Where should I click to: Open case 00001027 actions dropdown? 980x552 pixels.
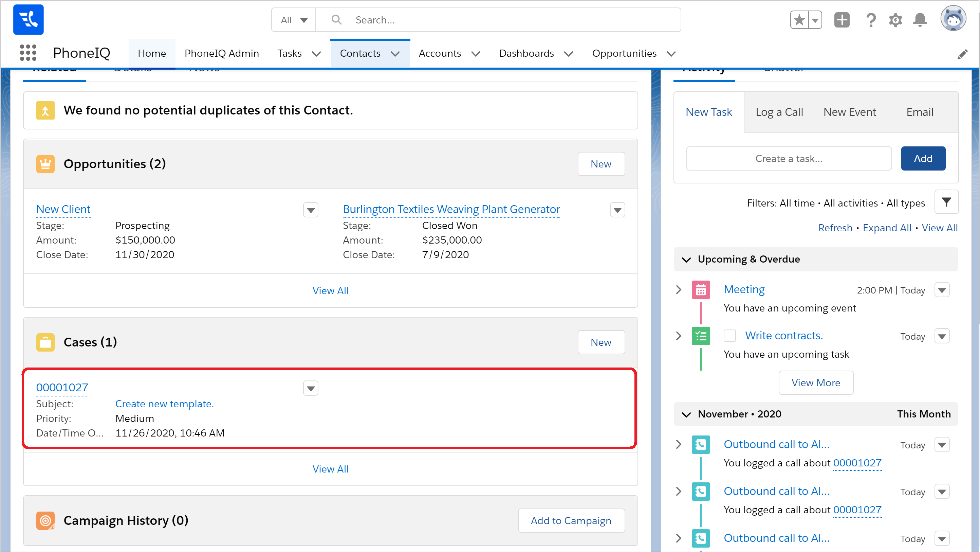click(311, 388)
